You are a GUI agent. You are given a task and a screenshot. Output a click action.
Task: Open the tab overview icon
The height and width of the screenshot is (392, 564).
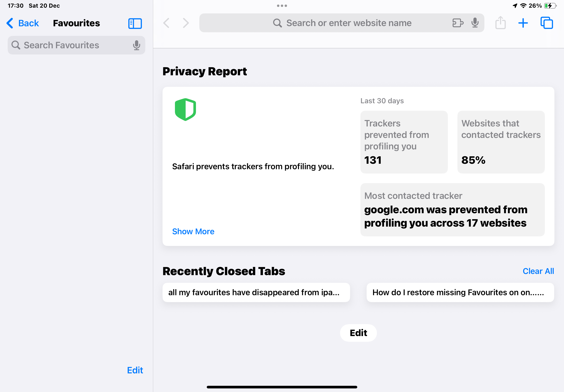pyautogui.click(x=547, y=23)
